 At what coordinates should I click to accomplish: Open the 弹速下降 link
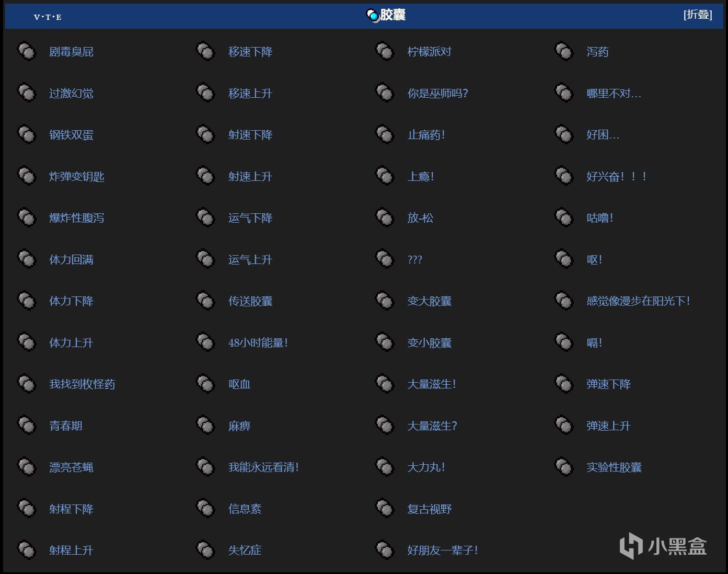point(608,384)
